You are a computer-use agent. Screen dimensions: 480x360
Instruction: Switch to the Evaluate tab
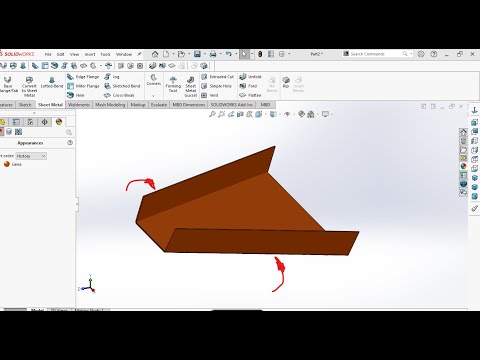point(159,105)
